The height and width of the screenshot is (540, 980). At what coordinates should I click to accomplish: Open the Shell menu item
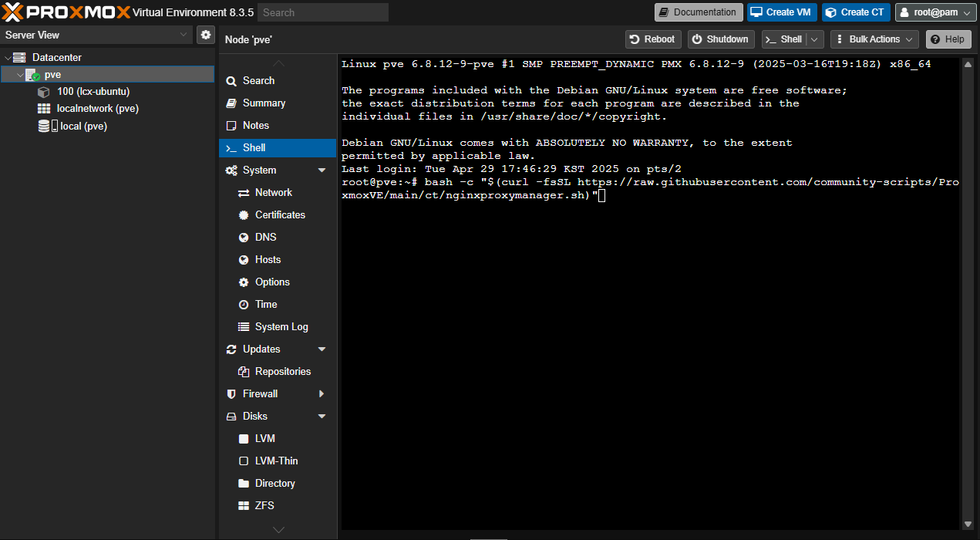278,148
